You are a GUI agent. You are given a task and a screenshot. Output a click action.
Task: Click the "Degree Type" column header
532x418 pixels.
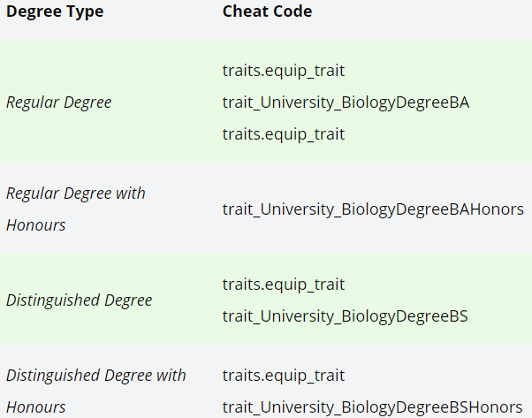[54, 11]
